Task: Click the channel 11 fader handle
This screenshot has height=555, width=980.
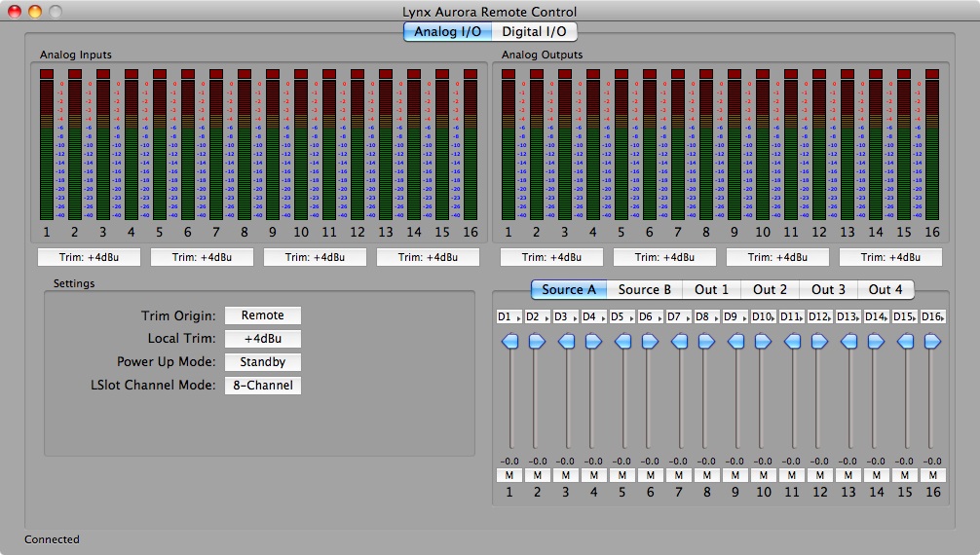Action: [x=793, y=341]
